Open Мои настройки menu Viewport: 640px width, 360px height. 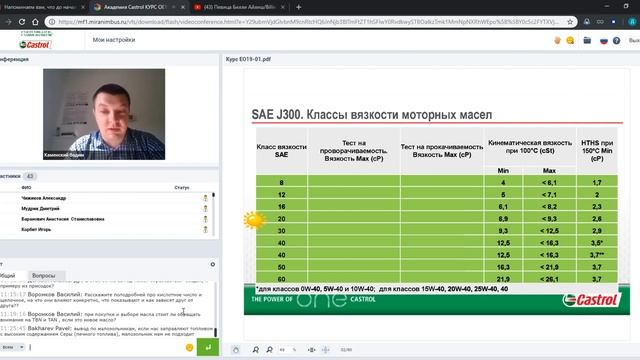tap(114, 40)
